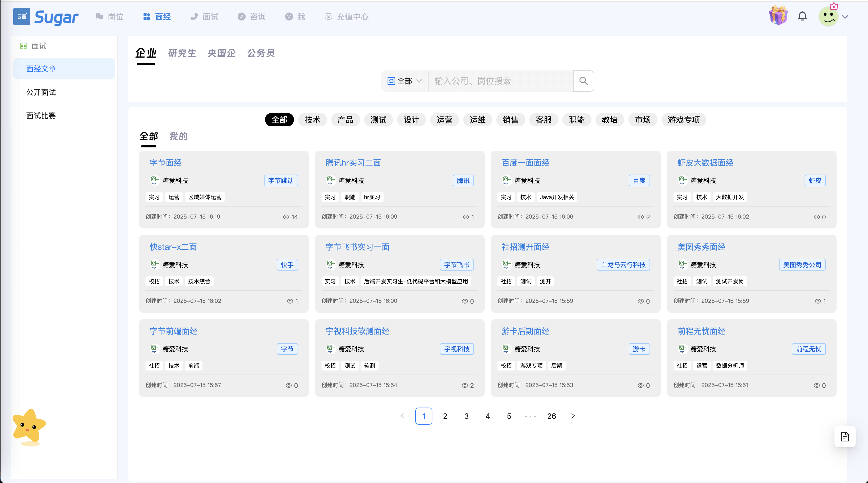
Task: Open the 虾皮大数据面经 article
Action: 705,163
